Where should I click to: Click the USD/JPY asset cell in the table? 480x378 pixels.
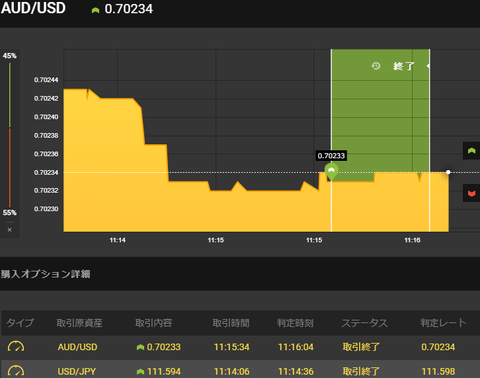coord(77,371)
